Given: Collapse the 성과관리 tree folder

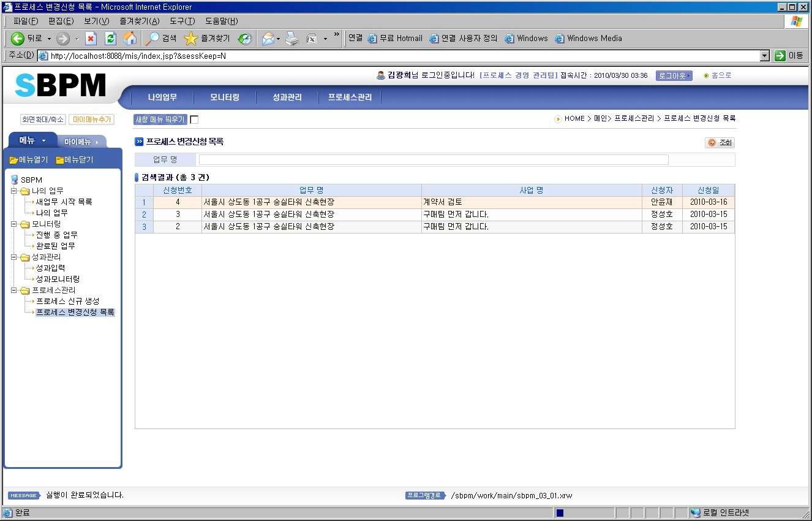Looking at the screenshot, I should [13, 257].
